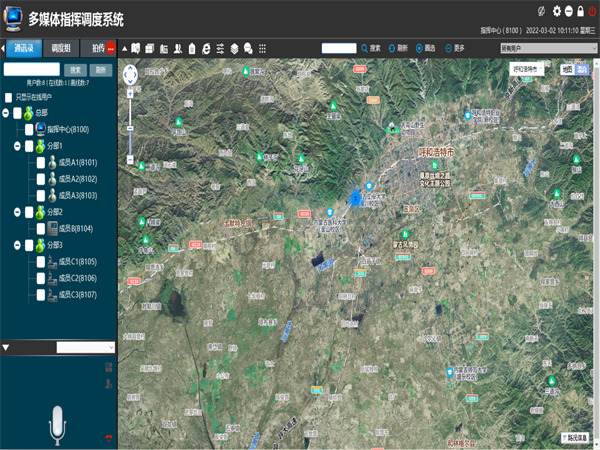Check the 成员A1(8101) checkbox

pos(41,163)
